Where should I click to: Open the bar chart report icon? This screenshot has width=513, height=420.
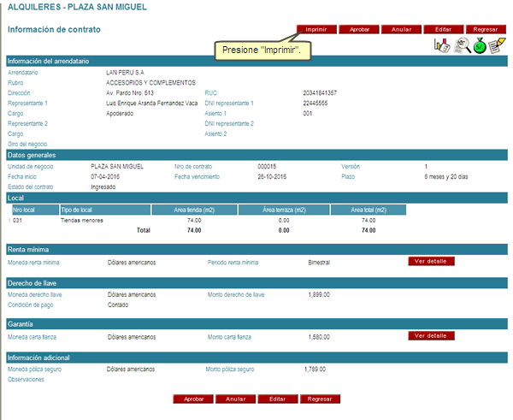coord(442,46)
